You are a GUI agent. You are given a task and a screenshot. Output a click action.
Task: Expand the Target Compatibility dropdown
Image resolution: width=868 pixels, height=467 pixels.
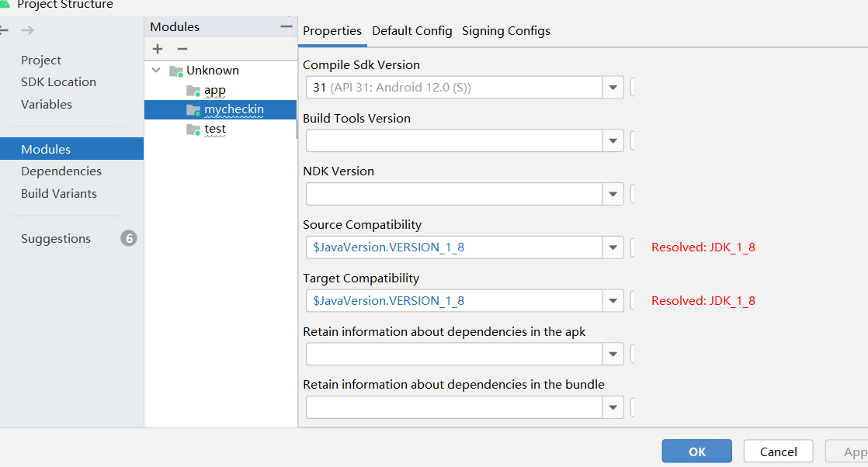tap(613, 301)
